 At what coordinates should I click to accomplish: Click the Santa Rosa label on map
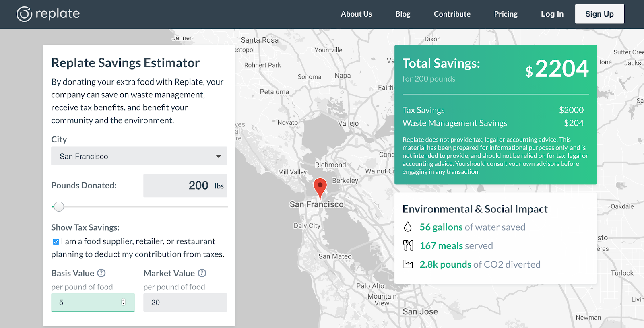pyautogui.click(x=260, y=40)
